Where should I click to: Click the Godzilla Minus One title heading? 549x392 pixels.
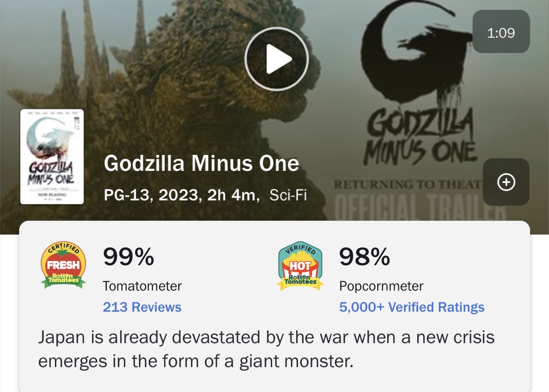point(201,164)
